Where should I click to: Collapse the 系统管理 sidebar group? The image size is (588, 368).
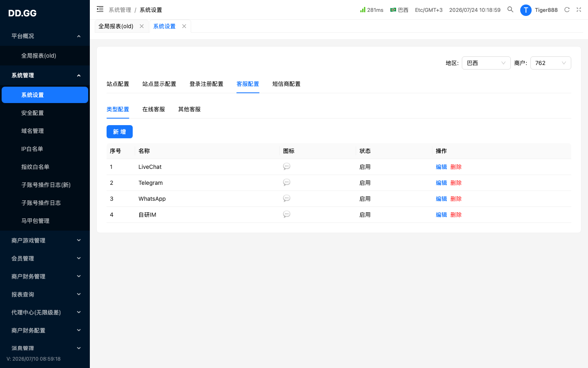coord(45,75)
